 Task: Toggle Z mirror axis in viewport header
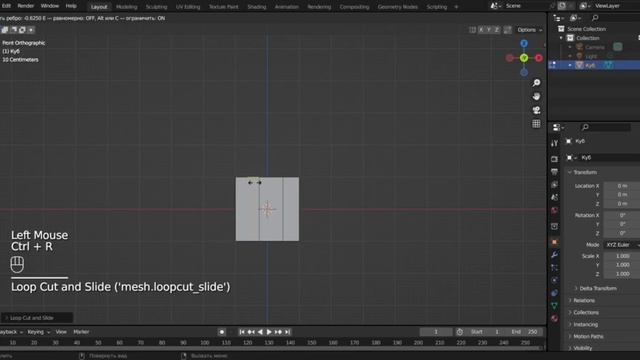(x=497, y=30)
